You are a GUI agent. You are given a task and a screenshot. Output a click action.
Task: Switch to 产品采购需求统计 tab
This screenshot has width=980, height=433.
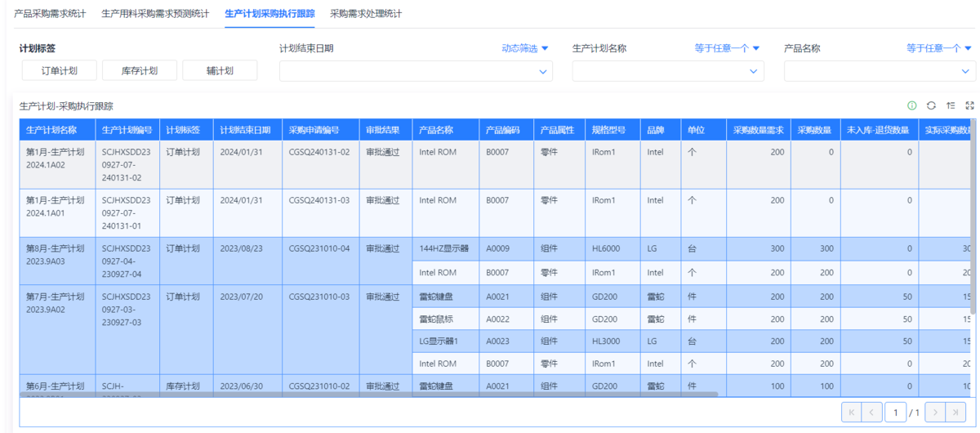(51, 14)
